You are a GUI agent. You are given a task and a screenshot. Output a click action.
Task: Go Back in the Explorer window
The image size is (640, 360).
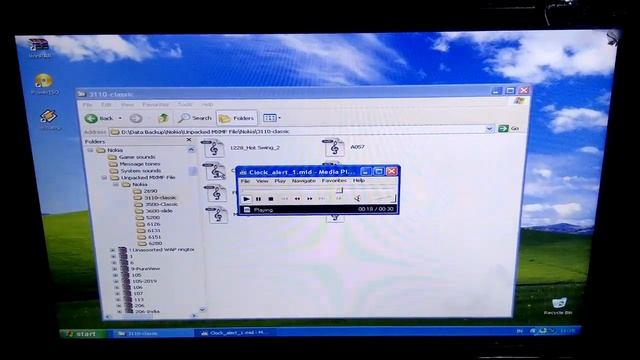pos(99,118)
